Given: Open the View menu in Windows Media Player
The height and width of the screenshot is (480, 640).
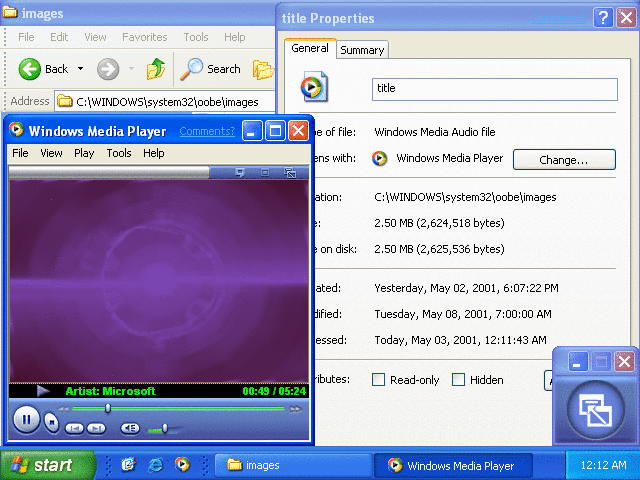Looking at the screenshot, I should pyautogui.click(x=51, y=153).
